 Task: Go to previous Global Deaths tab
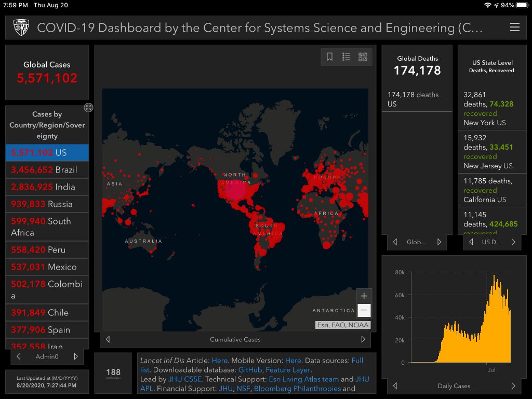point(395,242)
